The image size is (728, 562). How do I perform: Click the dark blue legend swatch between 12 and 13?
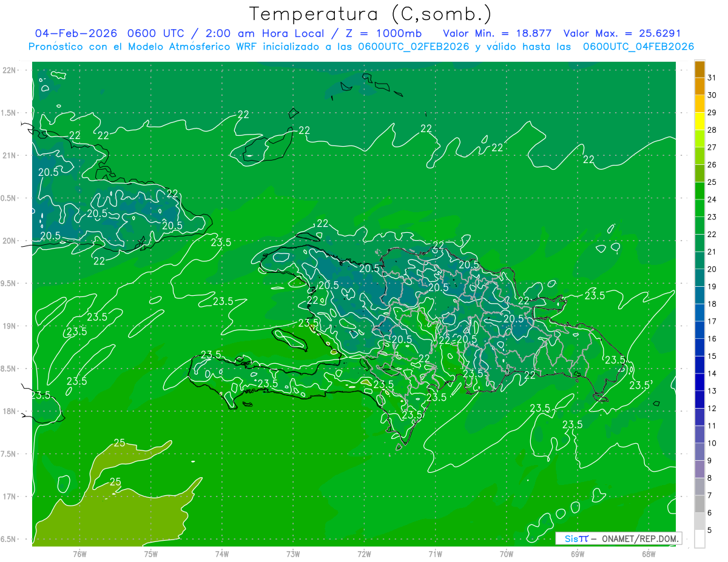coord(699,400)
